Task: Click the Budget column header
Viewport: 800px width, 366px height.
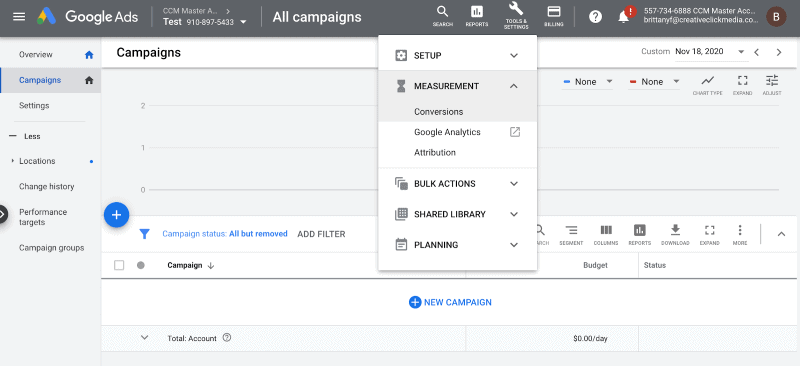Action: pyautogui.click(x=595, y=265)
